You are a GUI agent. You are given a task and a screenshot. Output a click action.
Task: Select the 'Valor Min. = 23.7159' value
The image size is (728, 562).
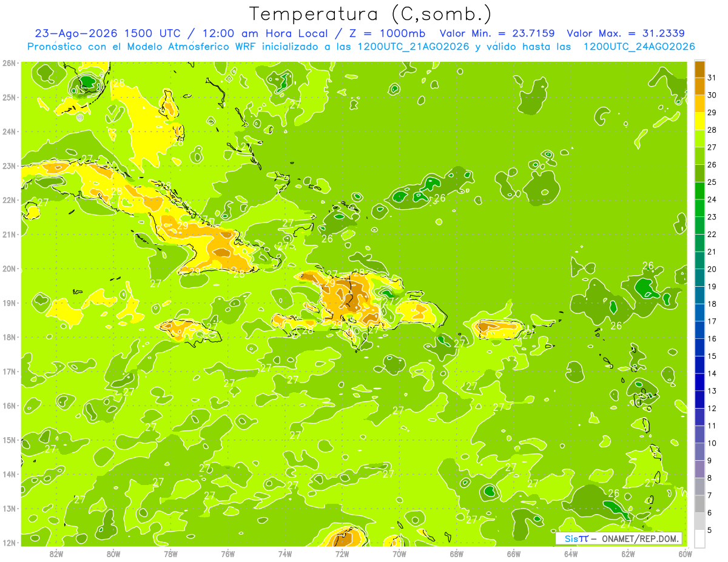click(497, 33)
